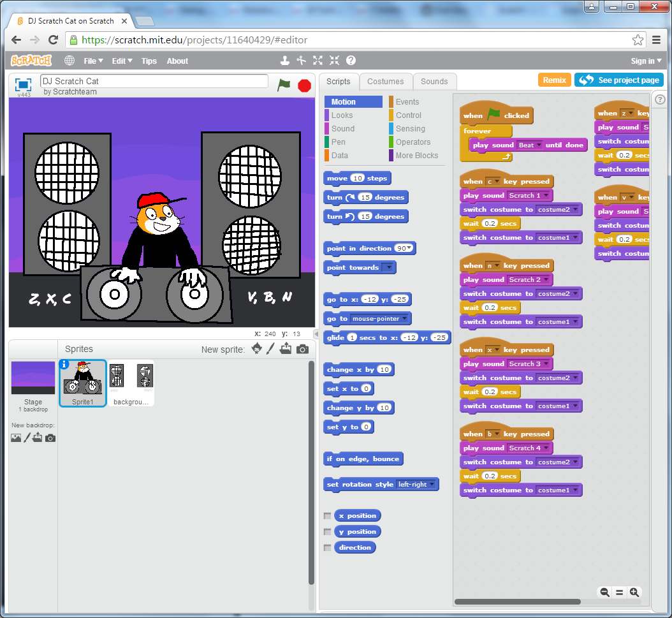Click the scripts area horizontal scrollbar

coord(517,601)
